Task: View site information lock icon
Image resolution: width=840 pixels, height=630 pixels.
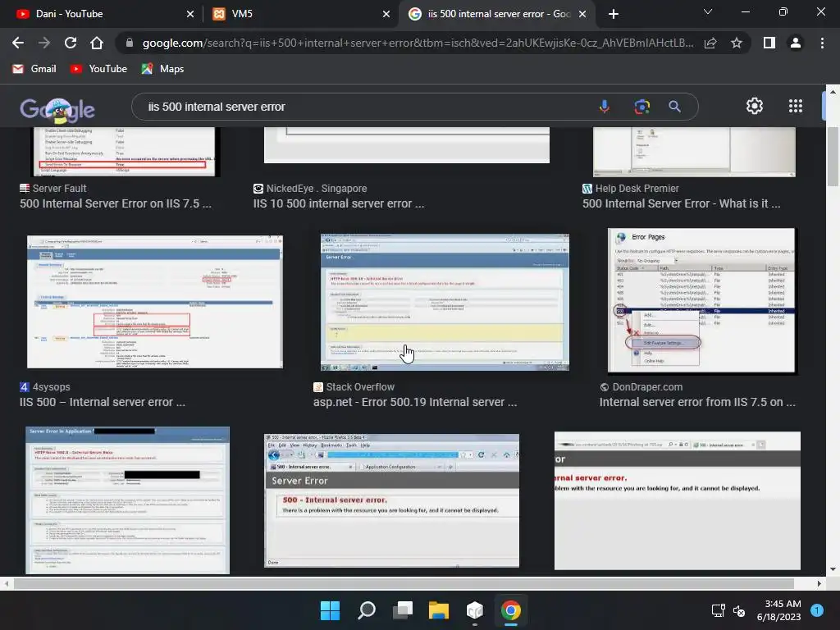Action: coord(129,43)
